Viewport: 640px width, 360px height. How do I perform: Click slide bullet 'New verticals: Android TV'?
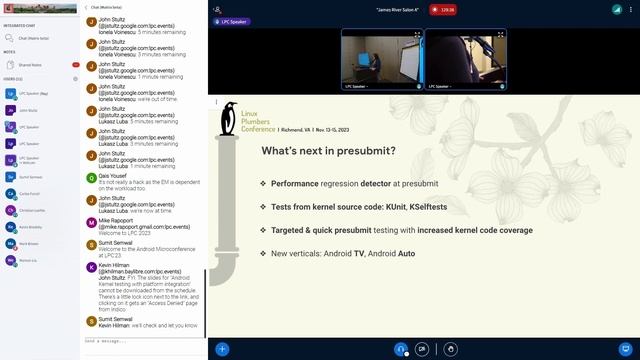pos(343,253)
